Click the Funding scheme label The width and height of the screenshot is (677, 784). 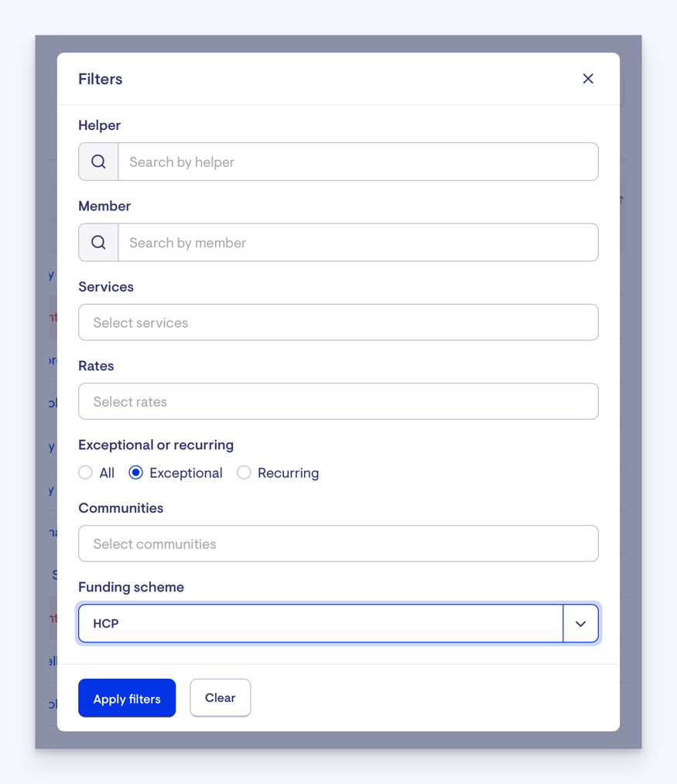[131, 588]
